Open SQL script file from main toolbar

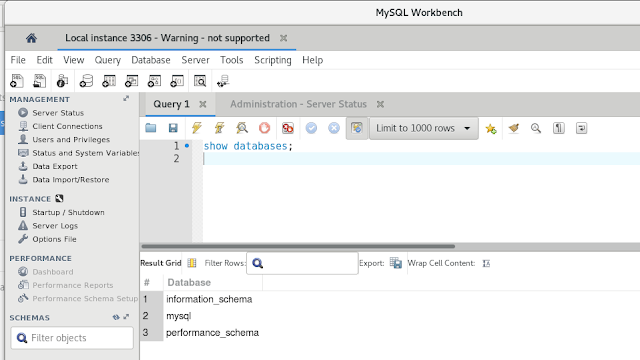tap(40, 81)
